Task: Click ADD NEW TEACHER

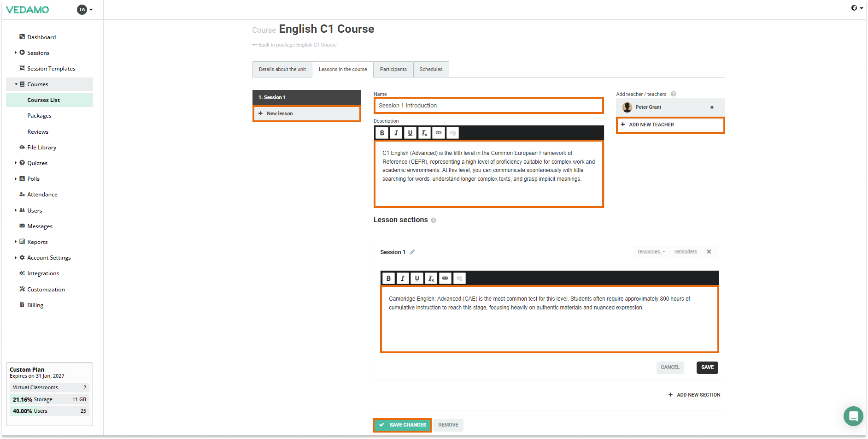Action: [x=670, y=125]
